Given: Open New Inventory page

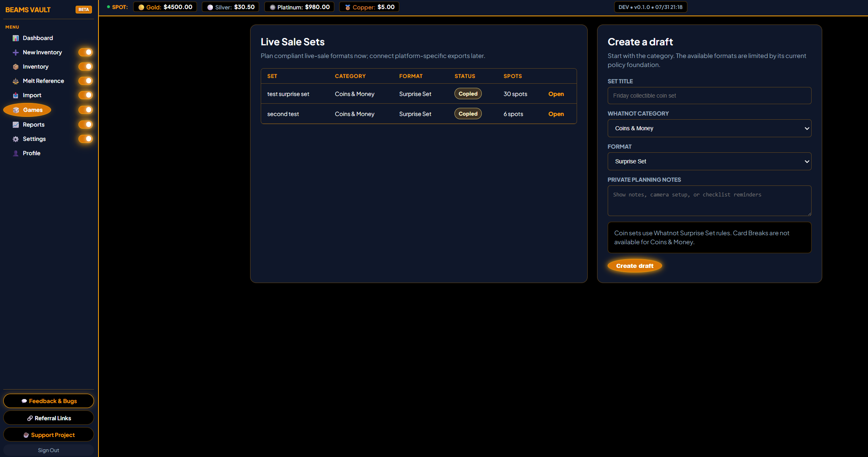Looking at the screenshot, I should pos(42,52).
